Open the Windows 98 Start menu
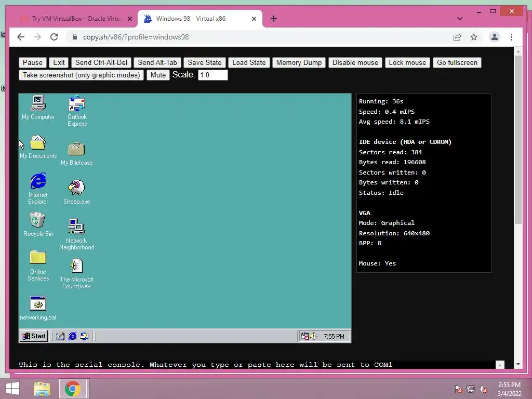This screenshot has width=532, height=399. pyautogui.click(x=34, y=336)
